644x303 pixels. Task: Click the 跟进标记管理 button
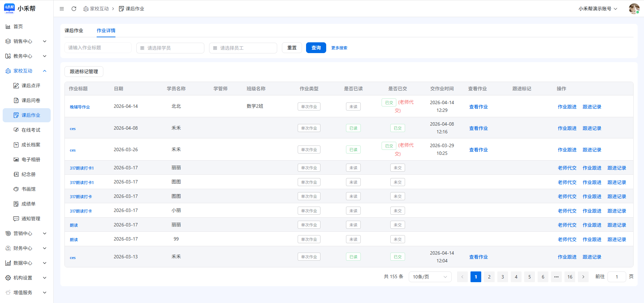point(84,72)
